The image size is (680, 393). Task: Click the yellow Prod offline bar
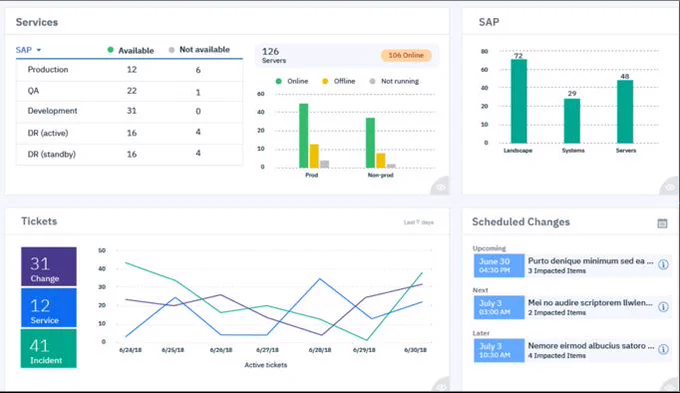(x=314, y=156)
